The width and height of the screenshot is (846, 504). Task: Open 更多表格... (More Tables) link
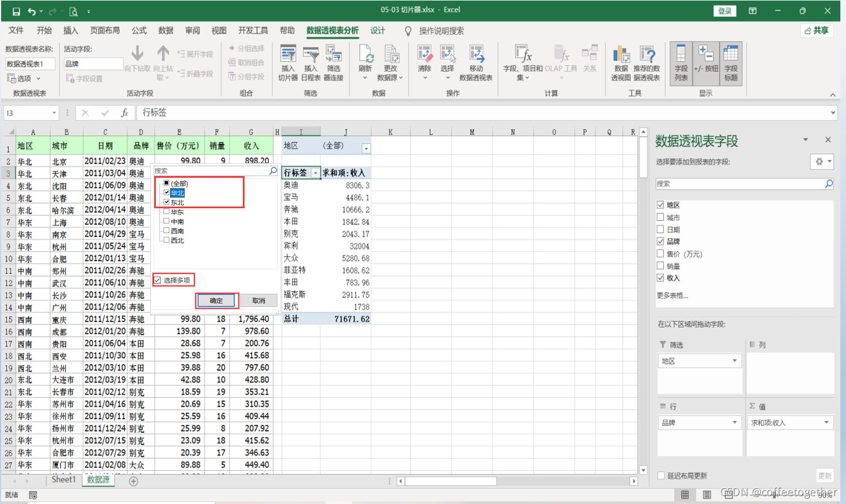pos(672,295)
